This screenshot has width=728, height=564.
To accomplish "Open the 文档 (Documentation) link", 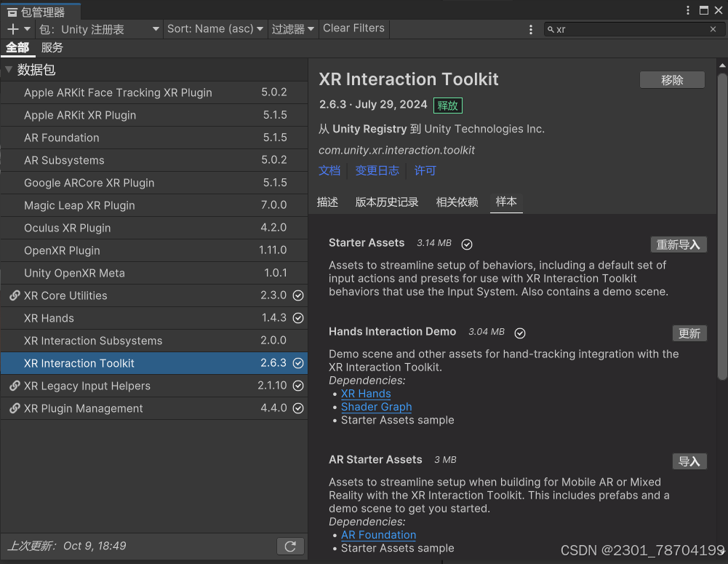I will point(329,170).
